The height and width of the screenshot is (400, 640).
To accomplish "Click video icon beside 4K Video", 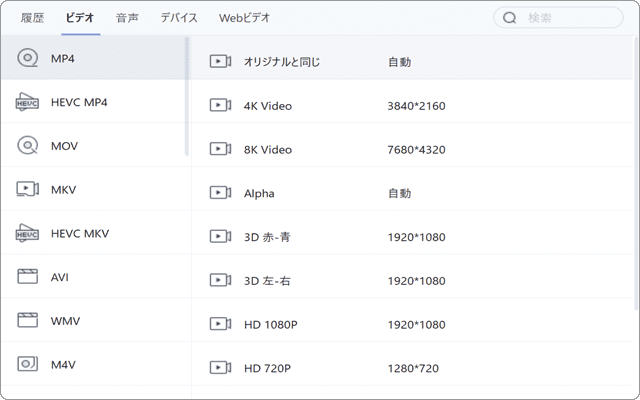I will click(x=220, y=105).
